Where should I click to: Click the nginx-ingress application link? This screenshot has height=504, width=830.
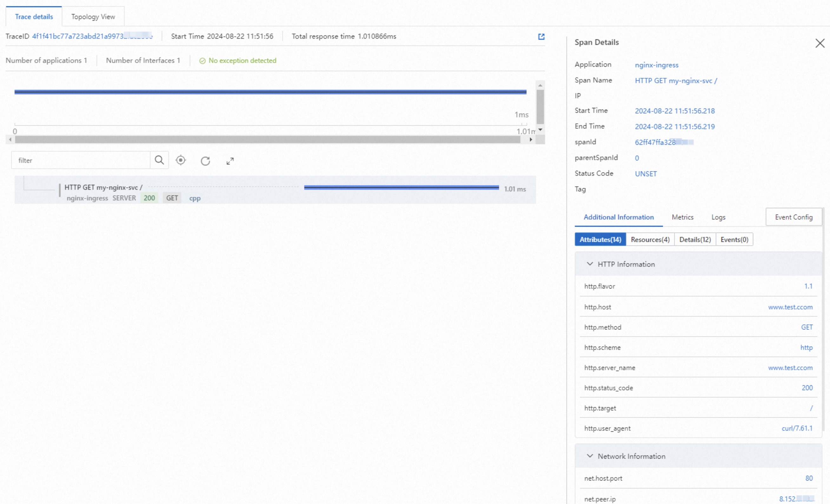[656, 65]
